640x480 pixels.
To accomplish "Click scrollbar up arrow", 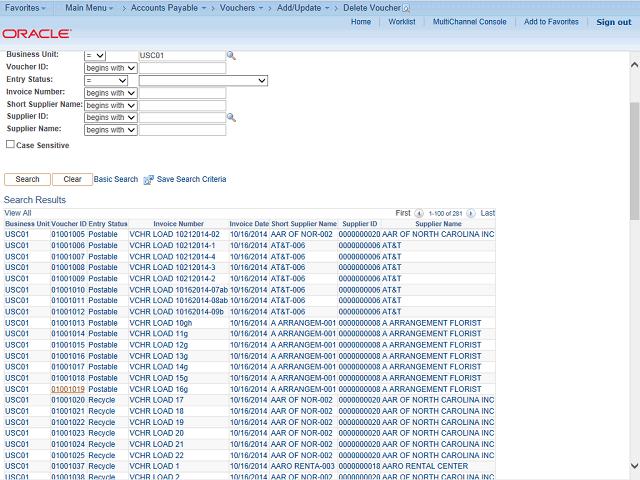I will pyautogui.click(x=634, y=64).
